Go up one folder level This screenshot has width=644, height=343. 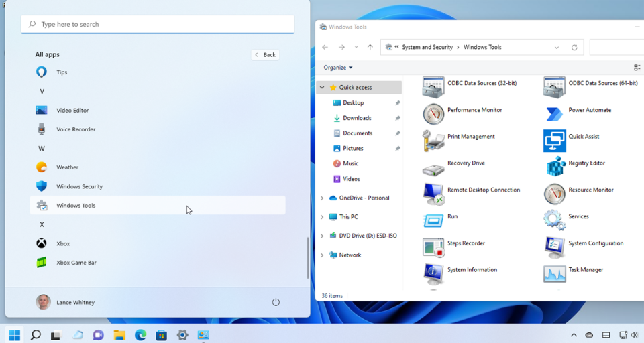[x=370, y=47]
